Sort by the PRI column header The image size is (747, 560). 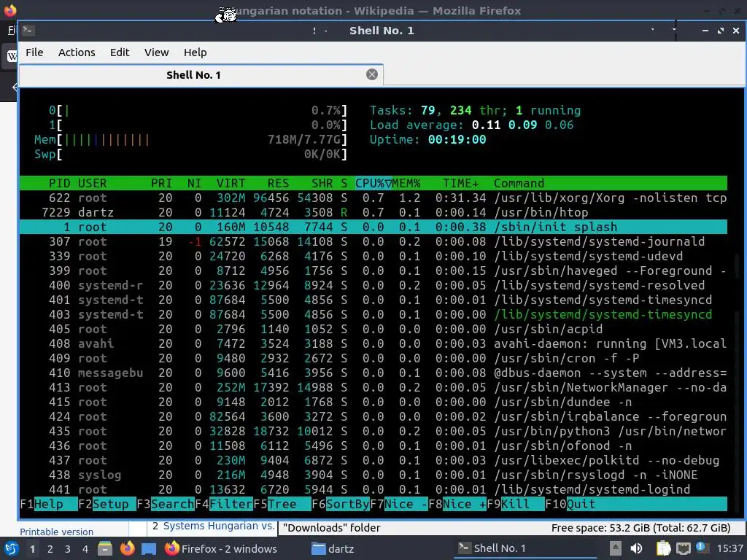(x=161, y=183)
